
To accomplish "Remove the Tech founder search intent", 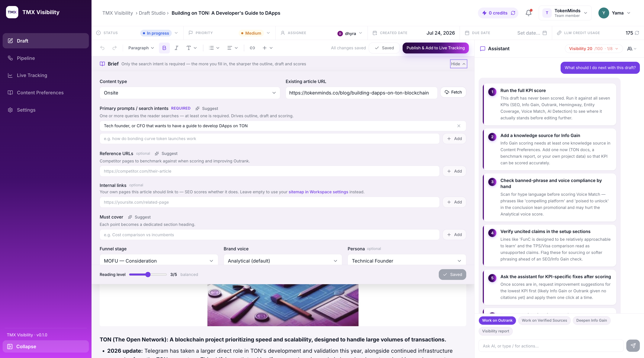I will point(459,126).
